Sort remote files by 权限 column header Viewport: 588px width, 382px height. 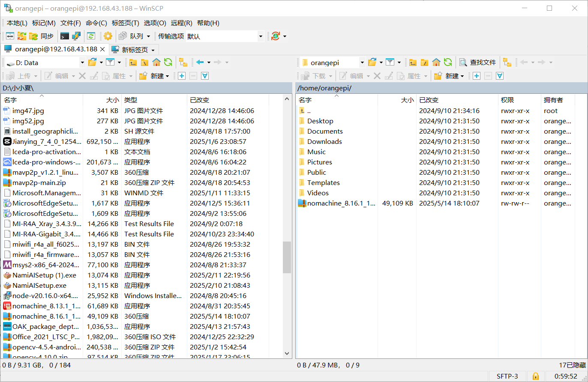519,100
